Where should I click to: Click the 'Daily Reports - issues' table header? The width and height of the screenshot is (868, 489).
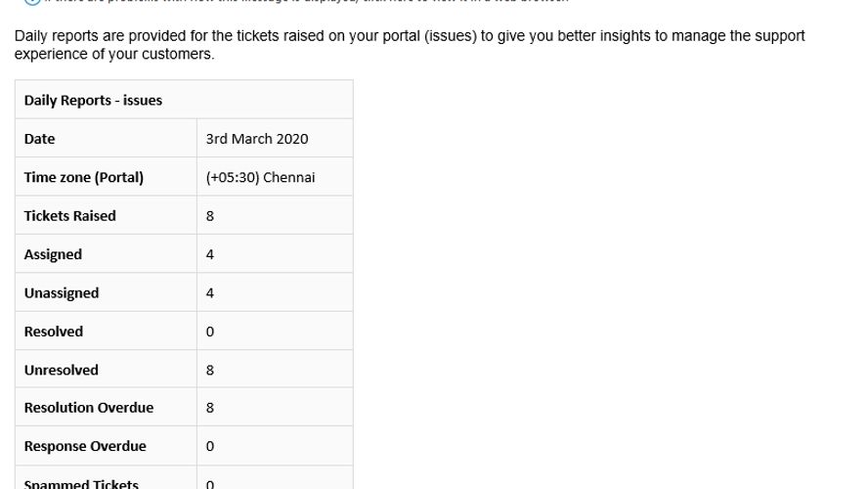click(93, 100)
